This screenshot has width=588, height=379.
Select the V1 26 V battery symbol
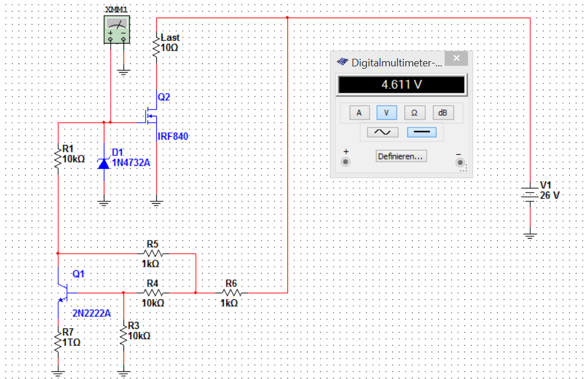coord(530,195)
